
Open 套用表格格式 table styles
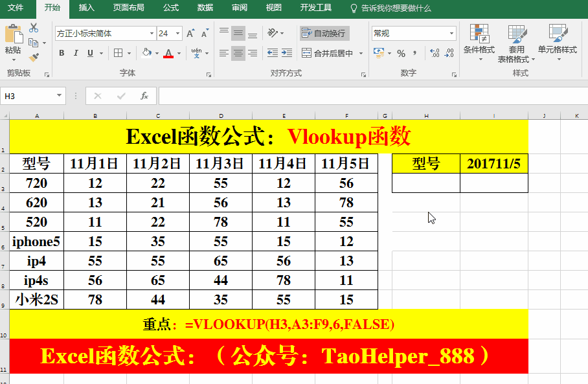(x=516, y=43)
